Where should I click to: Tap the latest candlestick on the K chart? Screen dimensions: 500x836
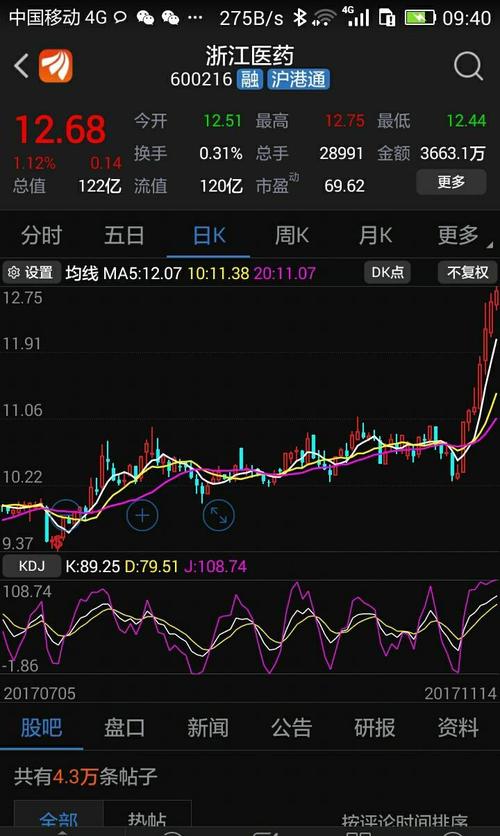coord(497,298)
